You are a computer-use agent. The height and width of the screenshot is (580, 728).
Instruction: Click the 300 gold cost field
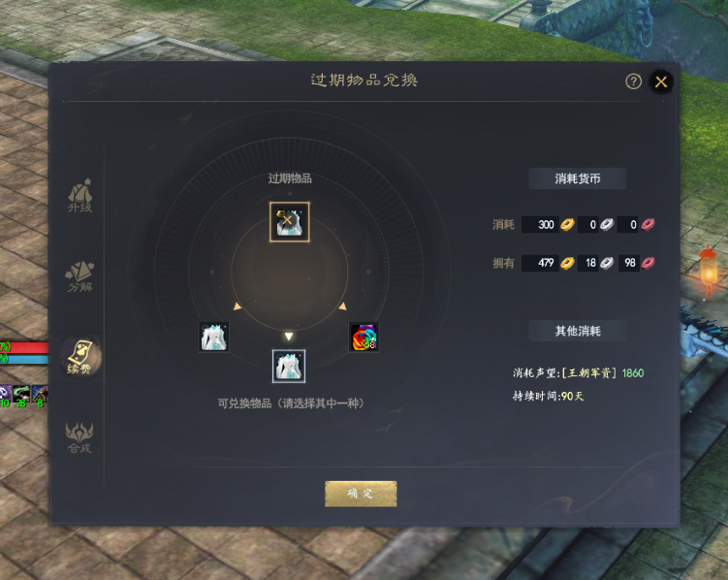tap(540, 225)
